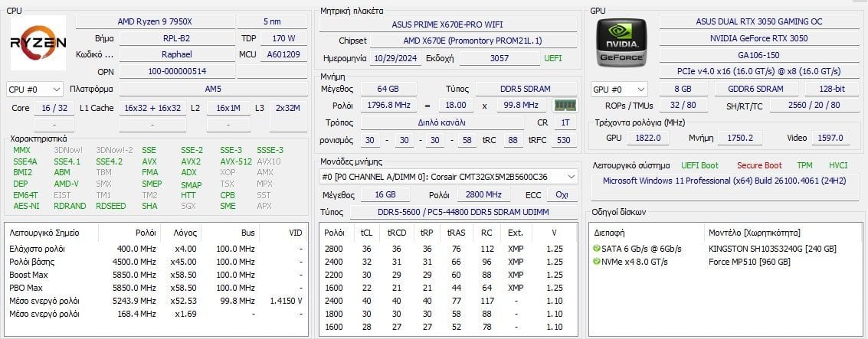
Task: Click the NVIDIA GeForce RTX 3050 field
Action: [759, 39]
